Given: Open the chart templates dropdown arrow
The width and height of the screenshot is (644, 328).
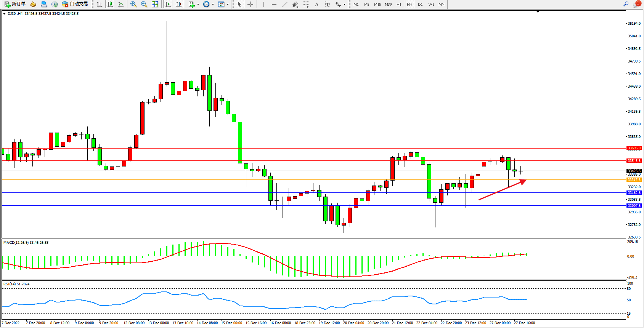Looking at the screenshot, I should point(228,5).
